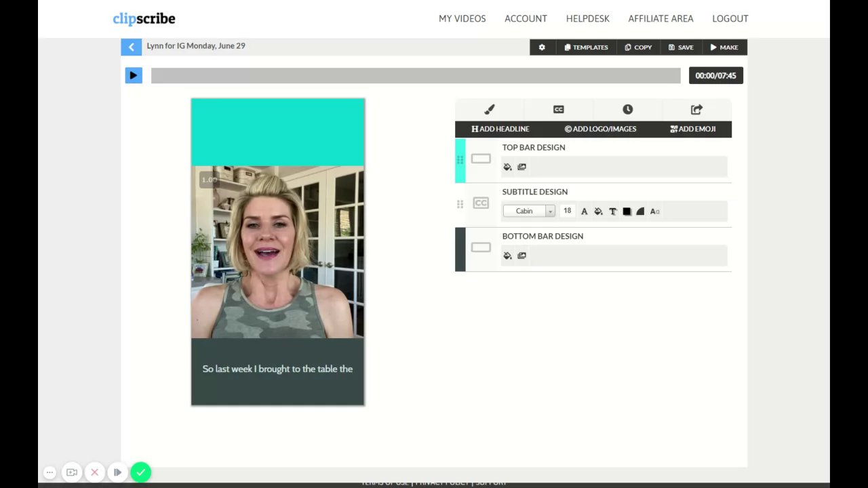Open subtitle text style T icon

coord(612,211)
